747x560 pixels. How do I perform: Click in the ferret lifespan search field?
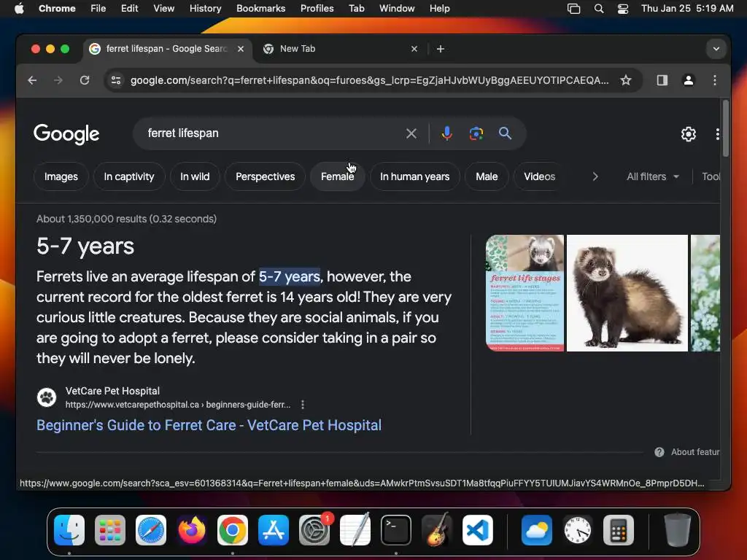coord(271,133)
